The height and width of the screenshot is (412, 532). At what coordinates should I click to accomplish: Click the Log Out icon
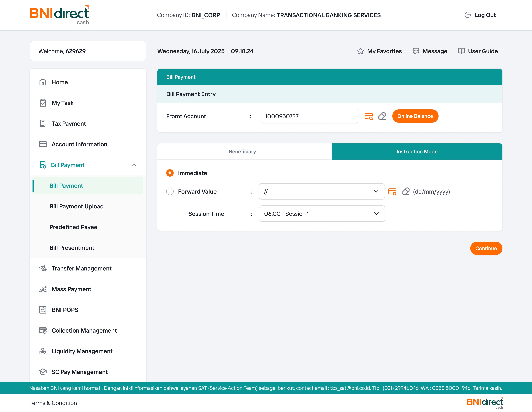[x=468, y=15]
